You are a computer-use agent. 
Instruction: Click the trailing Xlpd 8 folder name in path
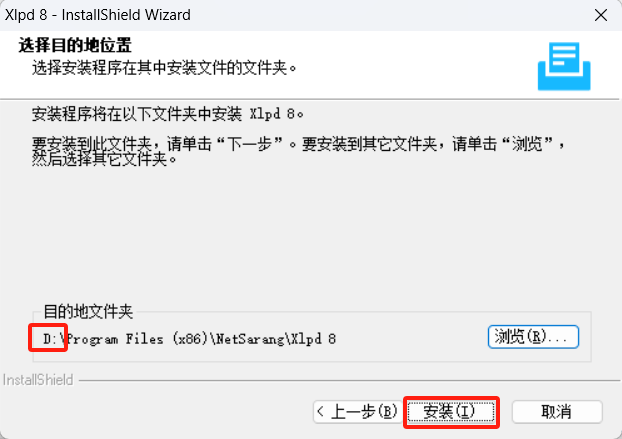314,339
